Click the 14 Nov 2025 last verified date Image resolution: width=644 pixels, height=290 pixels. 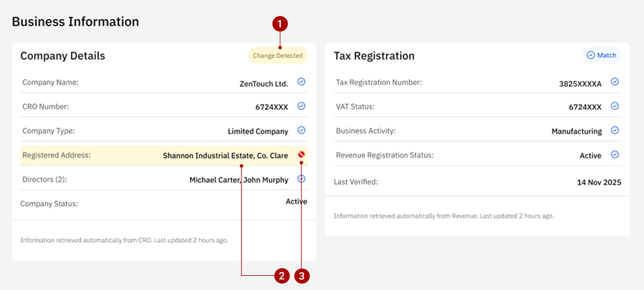coord(599,183)
